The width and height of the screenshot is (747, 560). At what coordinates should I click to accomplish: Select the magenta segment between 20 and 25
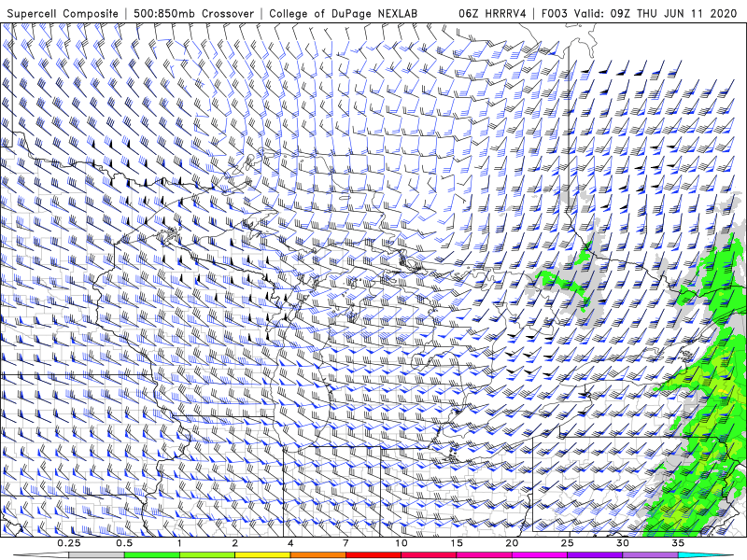[540, 555]
